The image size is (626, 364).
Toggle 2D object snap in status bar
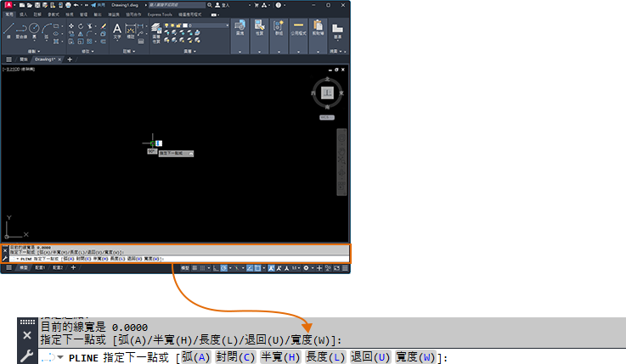(x=258, y=268)
